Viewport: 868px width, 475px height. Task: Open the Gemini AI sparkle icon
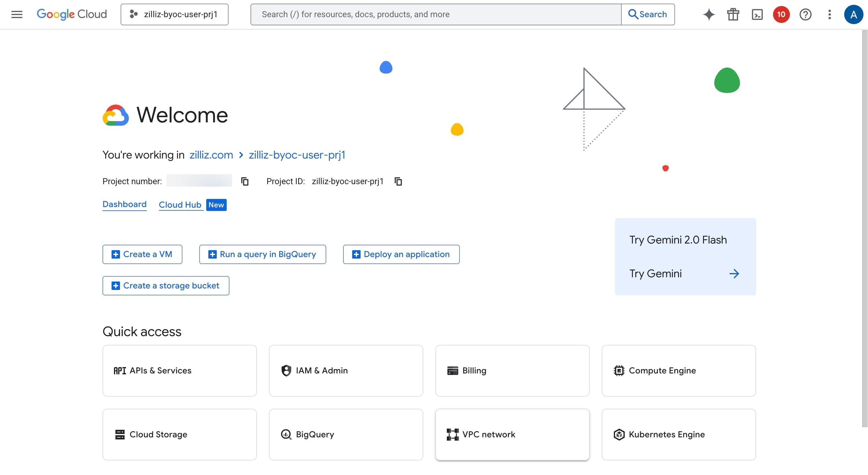pos(709,14)
